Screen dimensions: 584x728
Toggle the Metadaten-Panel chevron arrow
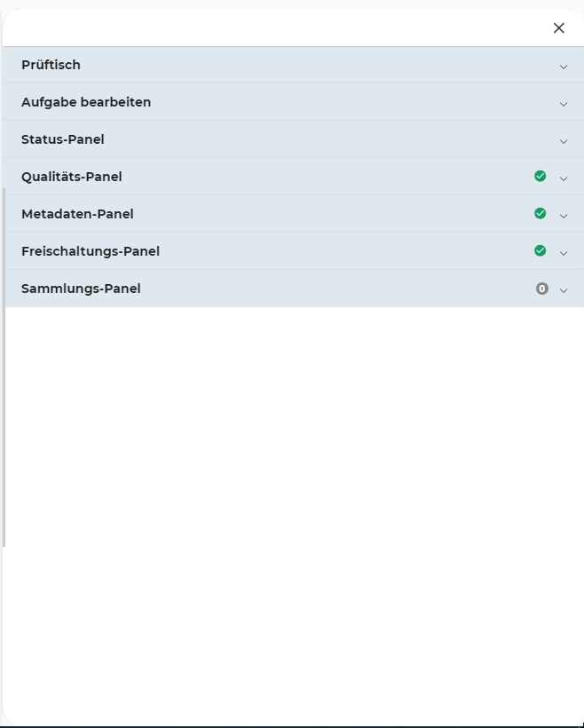[564, 216]
